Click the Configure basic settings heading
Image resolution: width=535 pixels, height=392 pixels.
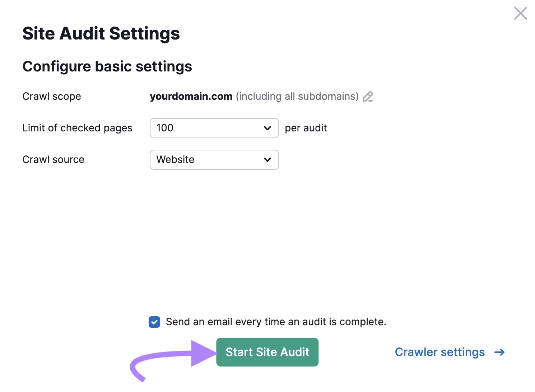pos(107,66)
